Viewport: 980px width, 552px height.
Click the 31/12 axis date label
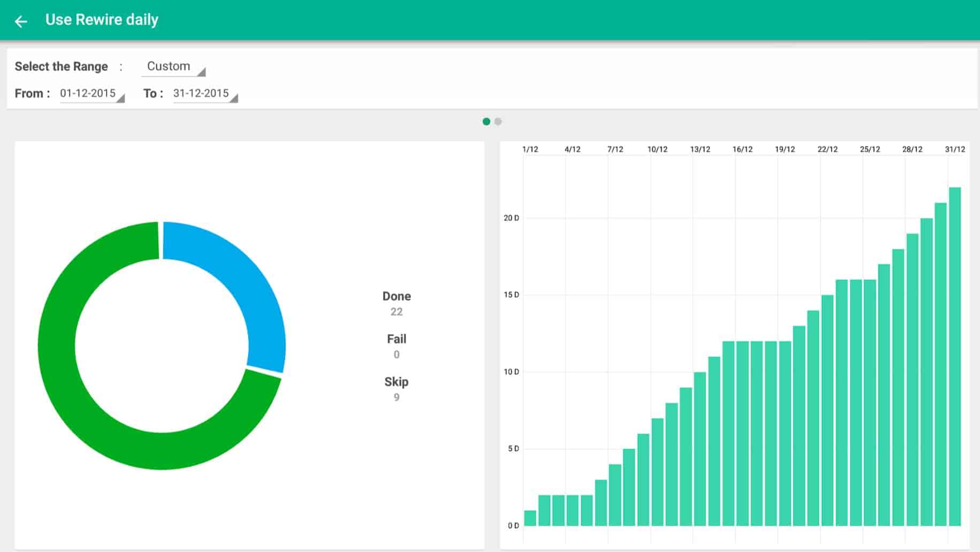point(955,149)
